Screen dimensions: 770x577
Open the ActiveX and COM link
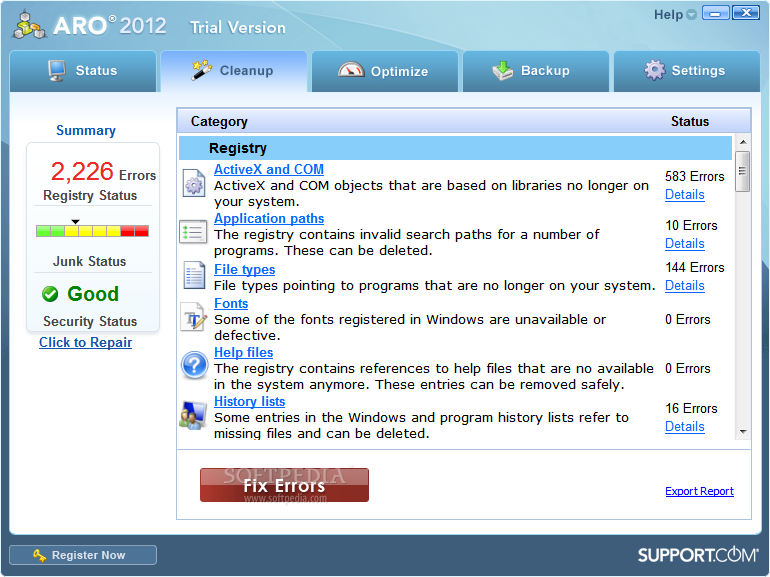(269, 169)
